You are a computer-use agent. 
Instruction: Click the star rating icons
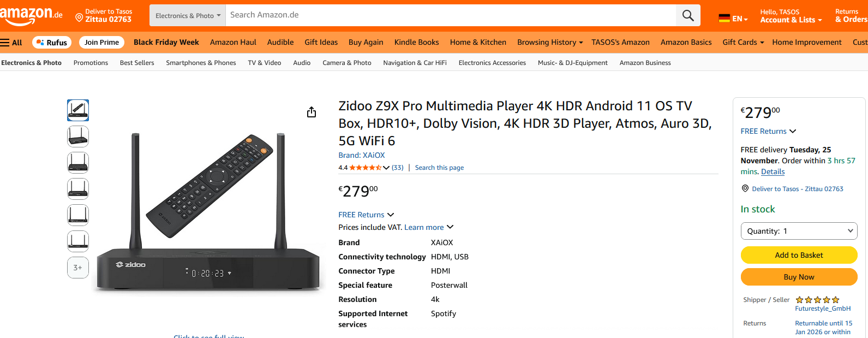(x=365, y=168)
